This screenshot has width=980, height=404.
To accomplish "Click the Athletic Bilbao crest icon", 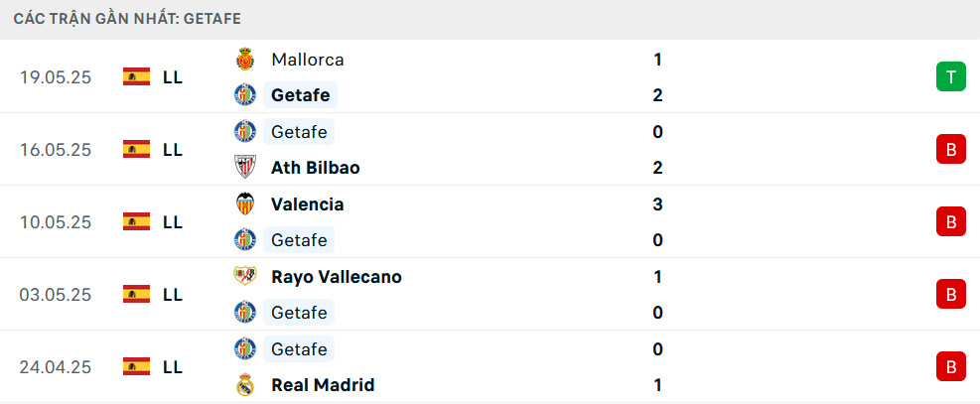I will pyautogui.click(x=244, y=168).
